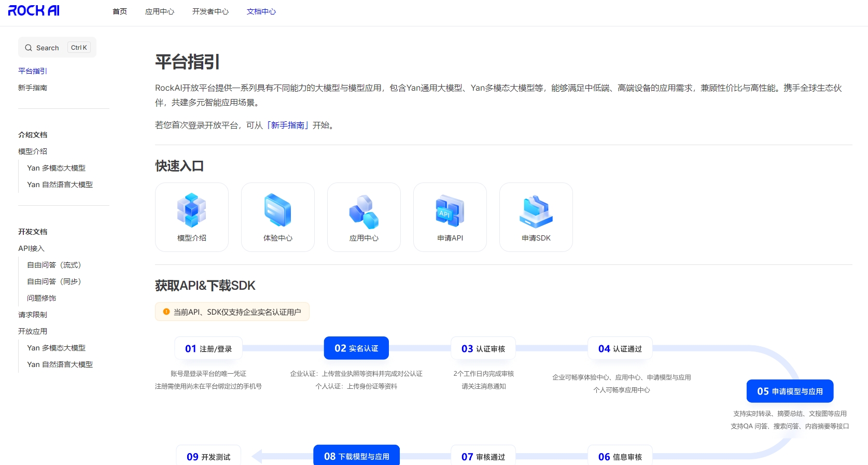Click the 模型介绍 cube icon
The image size is (868, 465).
coord(192,210)
